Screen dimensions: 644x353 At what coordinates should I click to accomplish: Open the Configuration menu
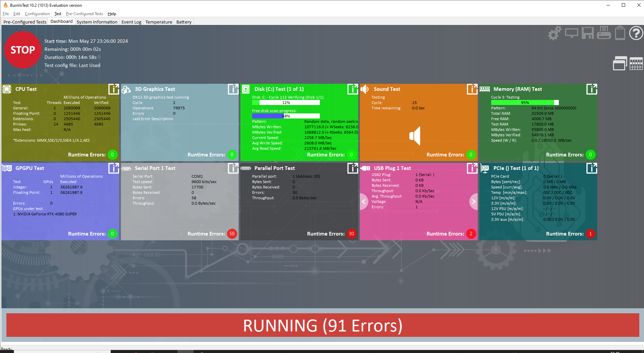tap(37, 14)
